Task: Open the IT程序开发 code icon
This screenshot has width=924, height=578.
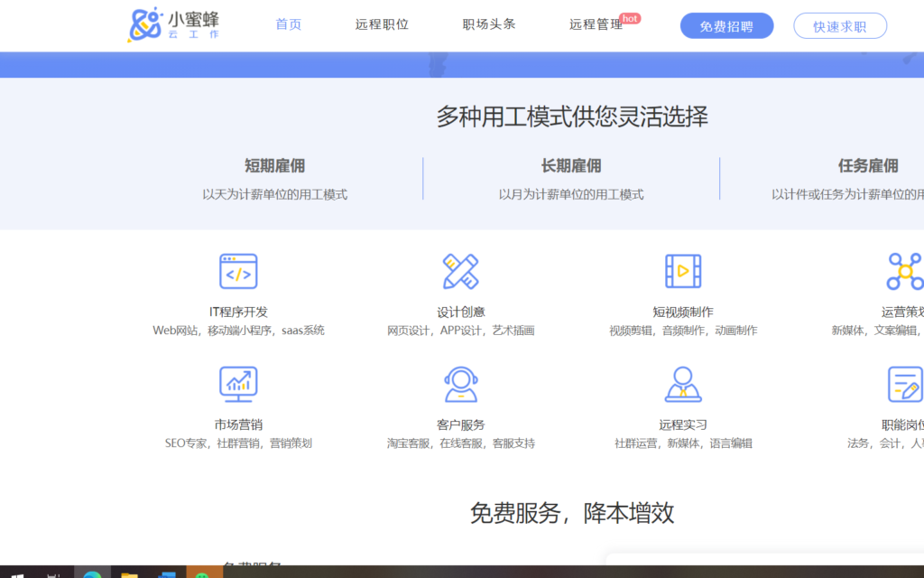Action: [x=238, y=271]
